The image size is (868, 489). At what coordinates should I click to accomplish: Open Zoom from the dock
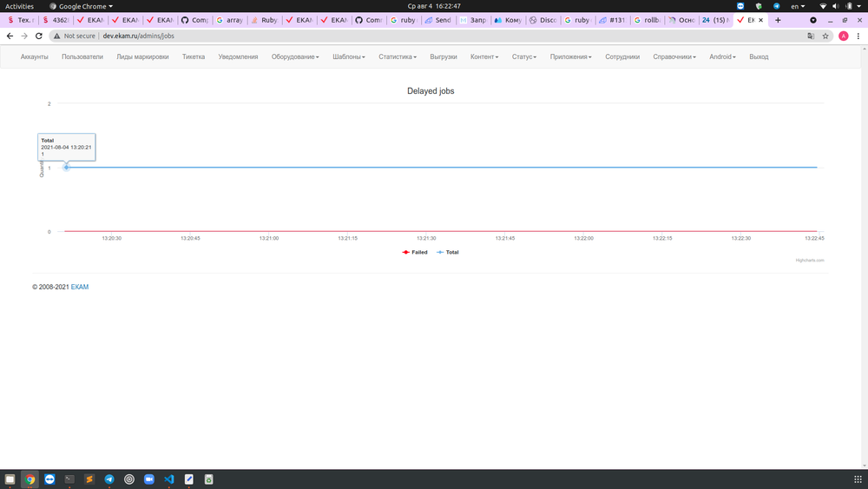click(x=148, y=479)
